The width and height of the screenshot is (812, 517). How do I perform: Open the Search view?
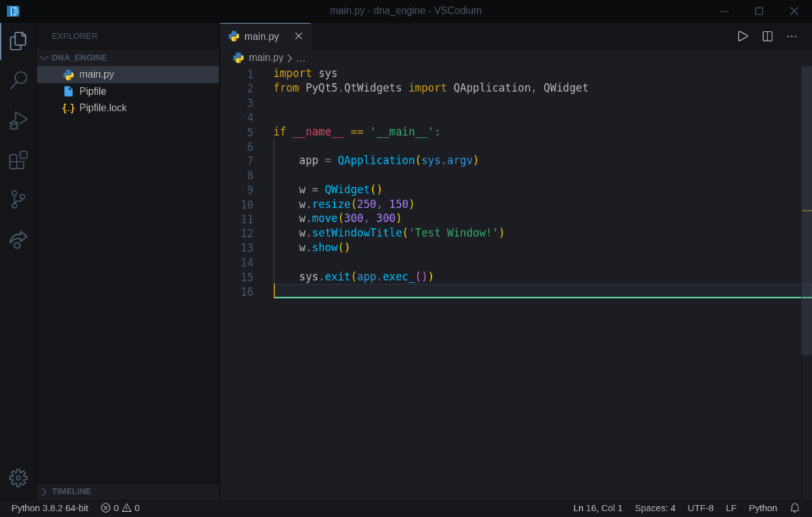pos(18,80)
